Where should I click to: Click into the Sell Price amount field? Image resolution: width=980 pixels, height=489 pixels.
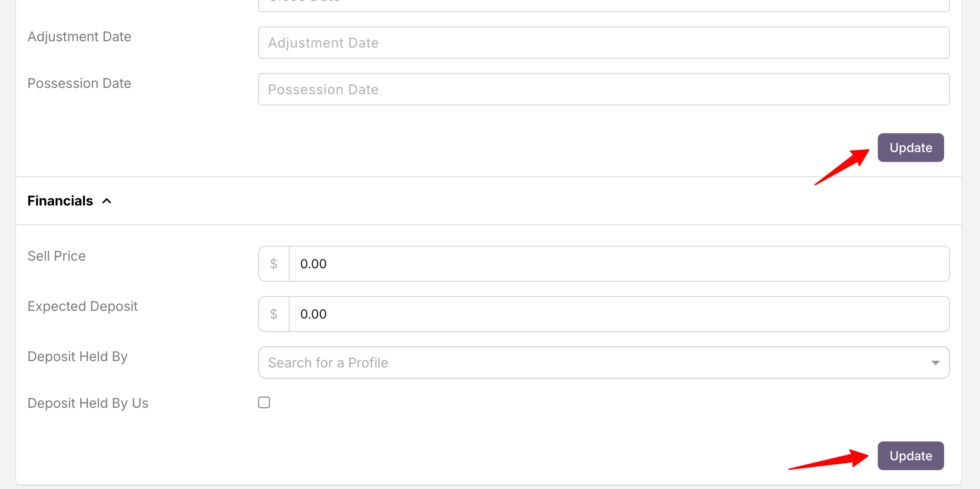[619, 264]
